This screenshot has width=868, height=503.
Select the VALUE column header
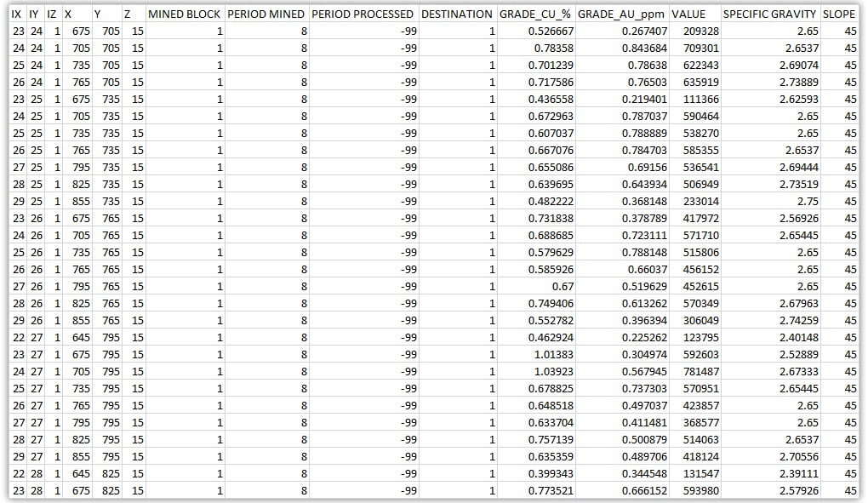[694, 14]
